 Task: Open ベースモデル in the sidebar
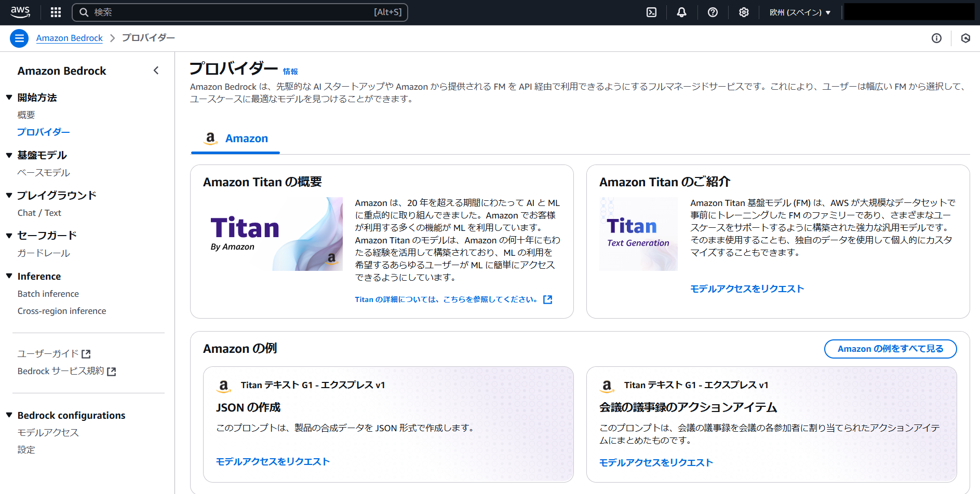pos(44,172)
